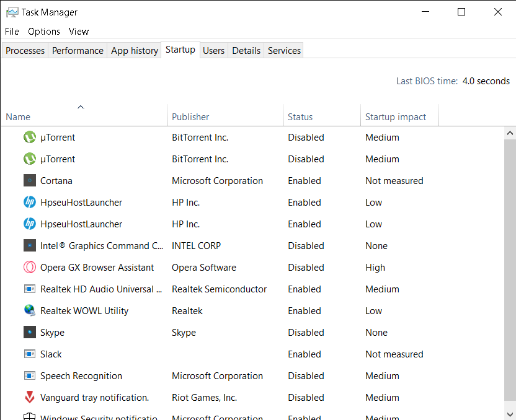Click the Opera Software publisher cell
The width and height of the screenshot is (516, 420).
tap(204, 268)
